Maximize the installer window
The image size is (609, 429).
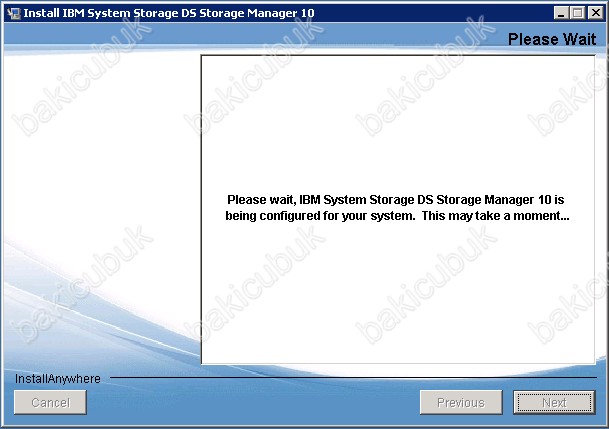coord(578,13)
